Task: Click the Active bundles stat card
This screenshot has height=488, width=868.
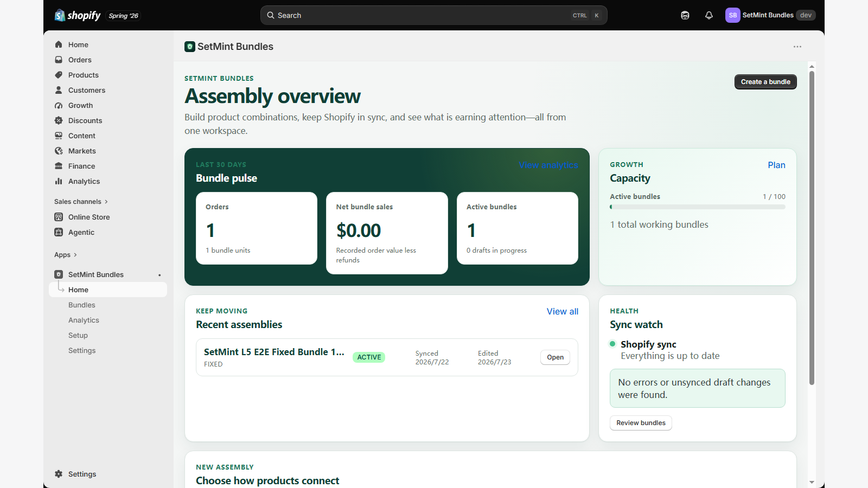Action: click(518, 228)
